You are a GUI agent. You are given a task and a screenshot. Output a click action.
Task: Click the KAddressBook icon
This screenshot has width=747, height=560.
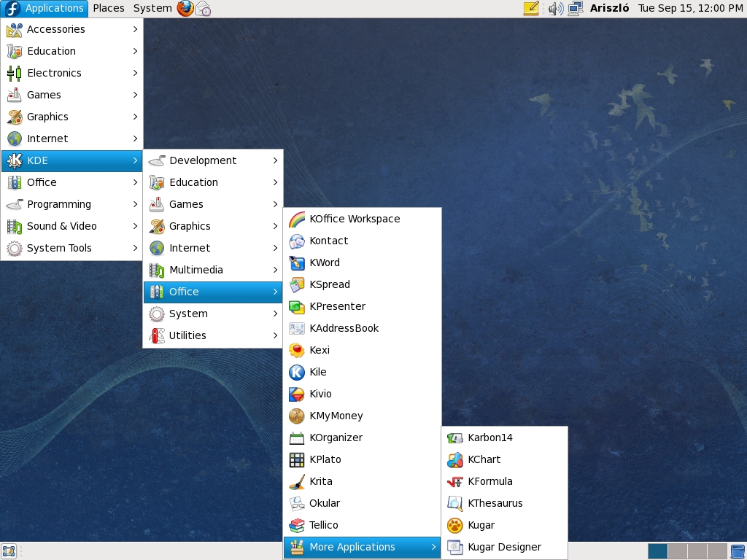(x=297, y=329)
